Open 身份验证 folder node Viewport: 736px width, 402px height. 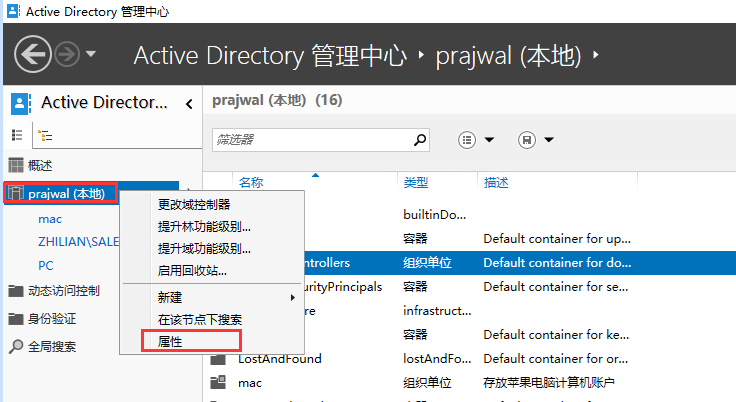[52, 319]
